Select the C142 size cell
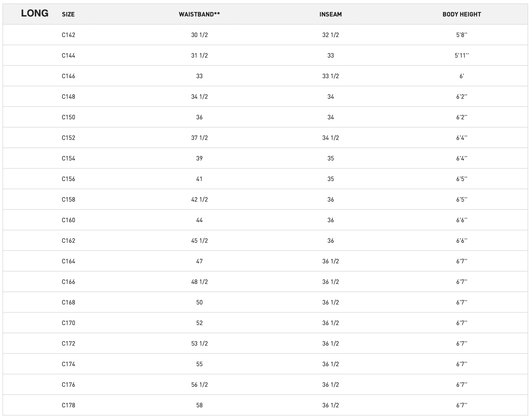This screenshot has height=419, width=532. [68, 35]
